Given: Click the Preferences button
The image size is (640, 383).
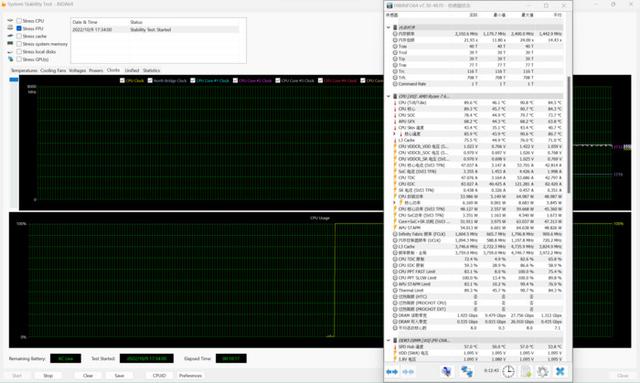Looking at the screenshot, I should pos(190,375).
